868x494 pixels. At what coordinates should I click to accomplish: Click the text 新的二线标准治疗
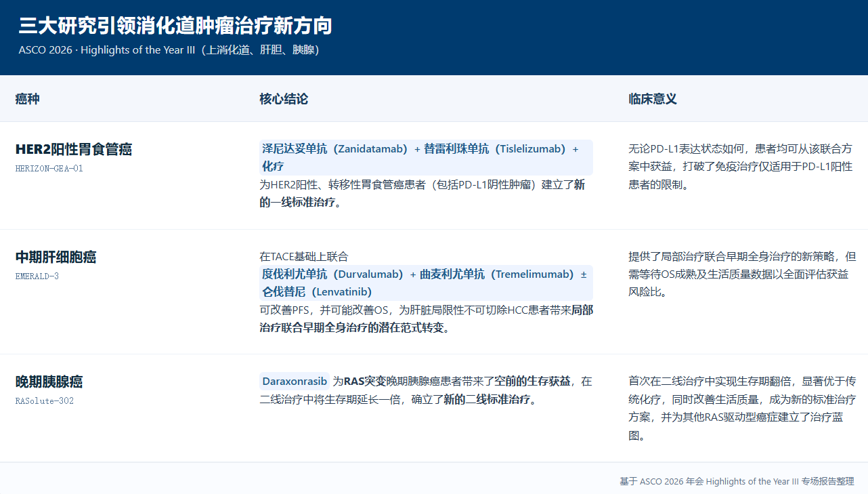click(x=487, y=400)
